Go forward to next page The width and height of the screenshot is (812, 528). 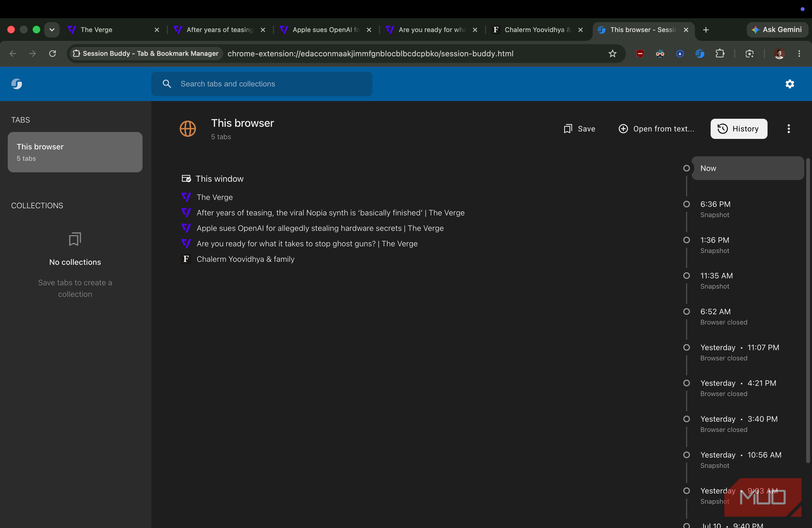pyautogui.click(x=32, y=54)
